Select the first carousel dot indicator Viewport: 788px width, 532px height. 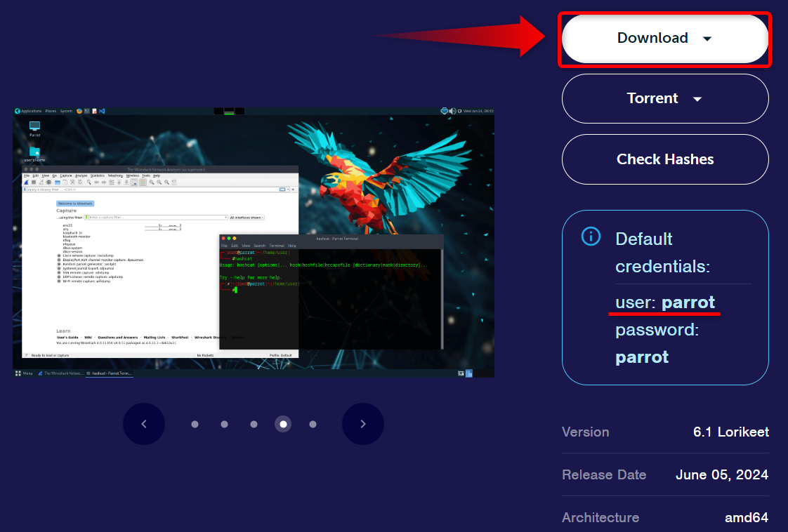[x=195, y=425]
